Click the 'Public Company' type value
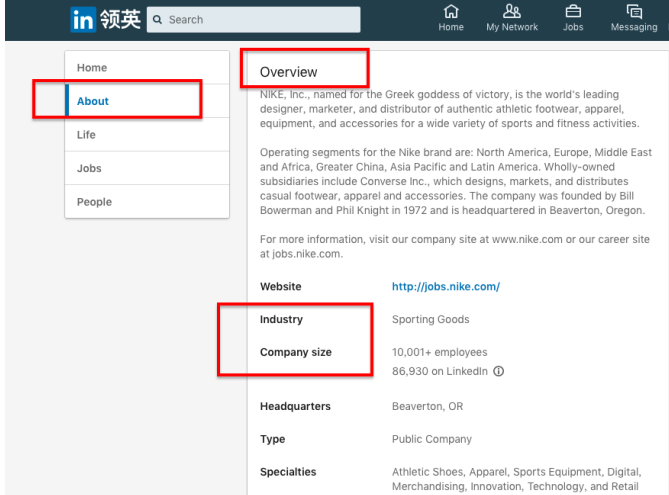 (x=431, y=439)
